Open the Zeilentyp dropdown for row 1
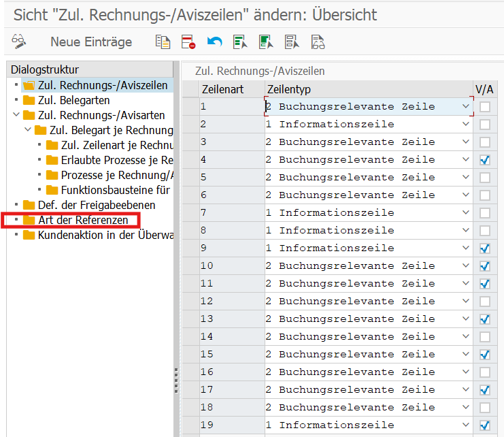504x437 pixels. [465, 107]
